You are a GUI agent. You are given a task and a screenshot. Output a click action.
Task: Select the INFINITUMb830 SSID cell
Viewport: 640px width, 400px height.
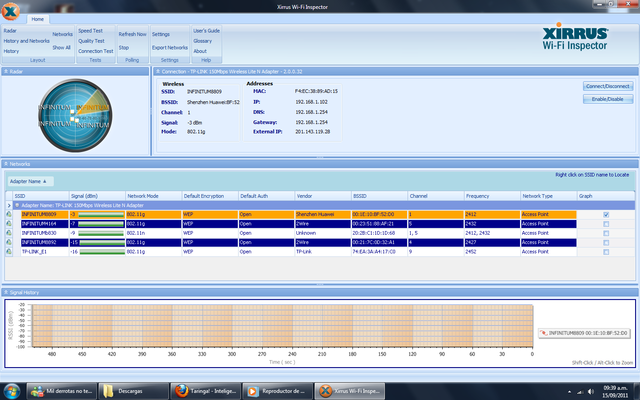tap(44, 233)
